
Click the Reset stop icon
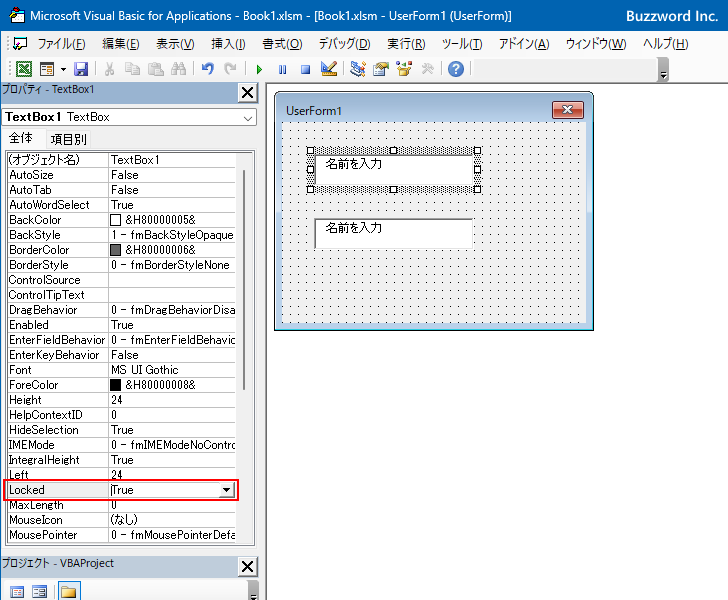click(x=306, y=70)
